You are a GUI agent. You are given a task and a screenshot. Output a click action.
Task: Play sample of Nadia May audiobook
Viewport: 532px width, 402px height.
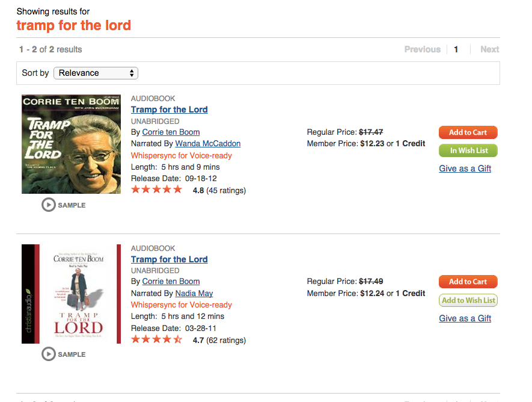click(64, 354)
